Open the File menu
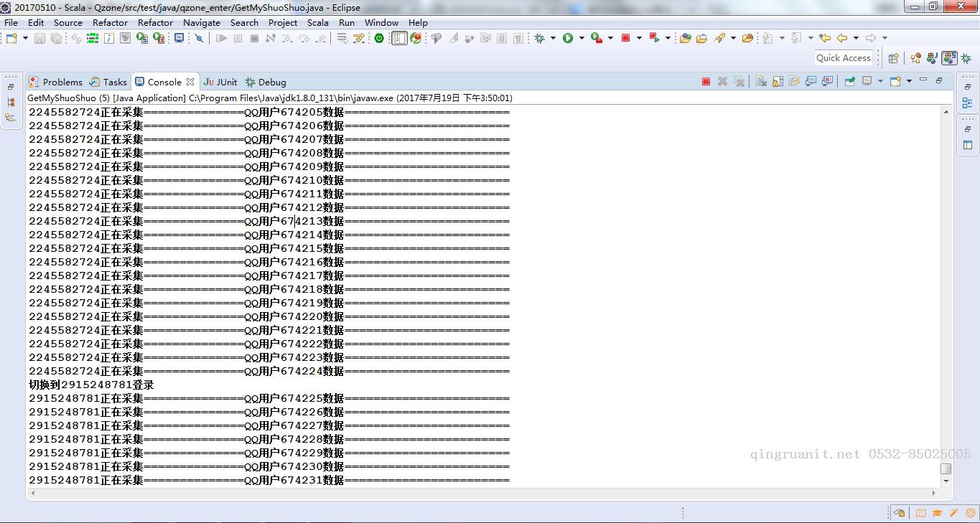This screenshot has height=523, width=980. tap(11, 22)
